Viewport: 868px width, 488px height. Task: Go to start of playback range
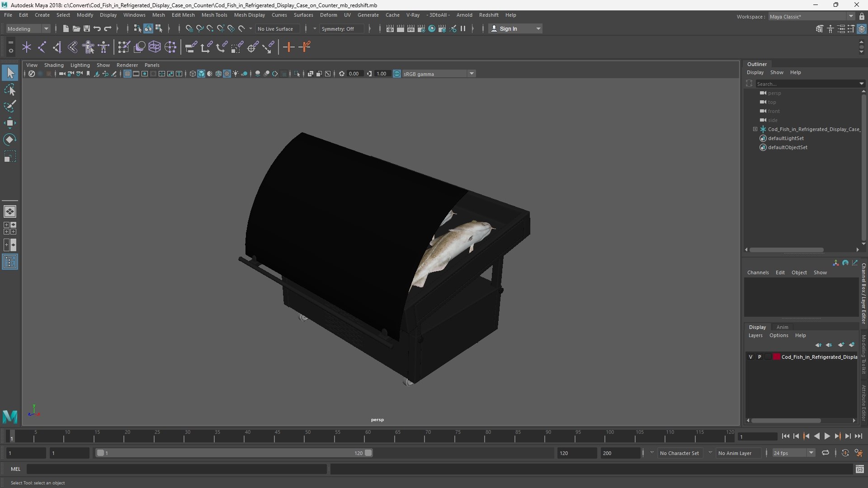click(785, 436)
